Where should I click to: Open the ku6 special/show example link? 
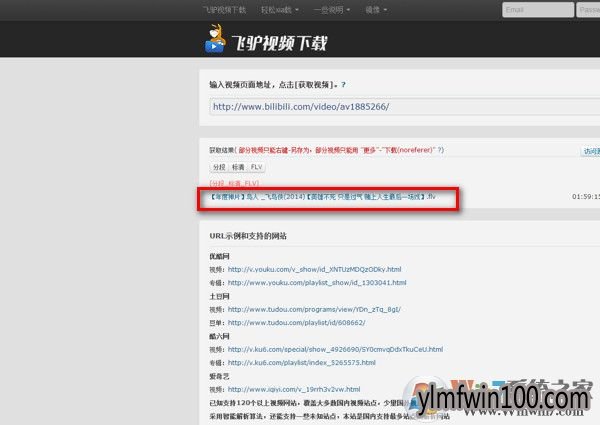point(335,349)
